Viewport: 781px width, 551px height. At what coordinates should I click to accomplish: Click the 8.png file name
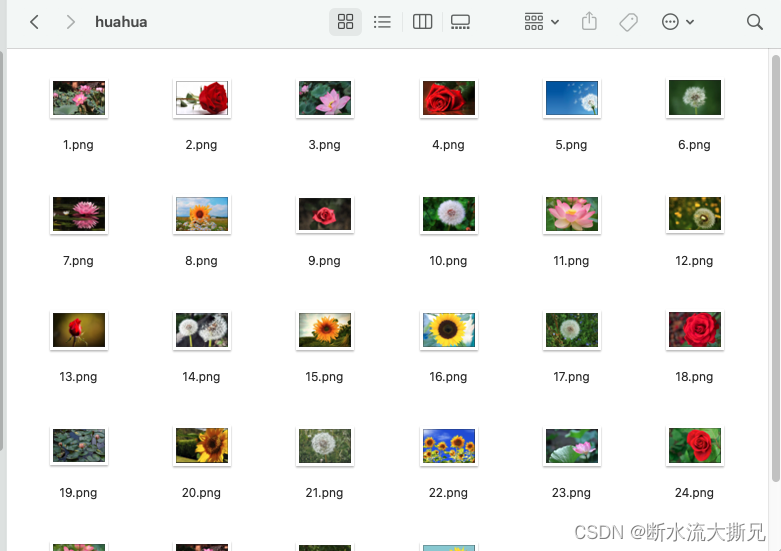coord(201,261)
